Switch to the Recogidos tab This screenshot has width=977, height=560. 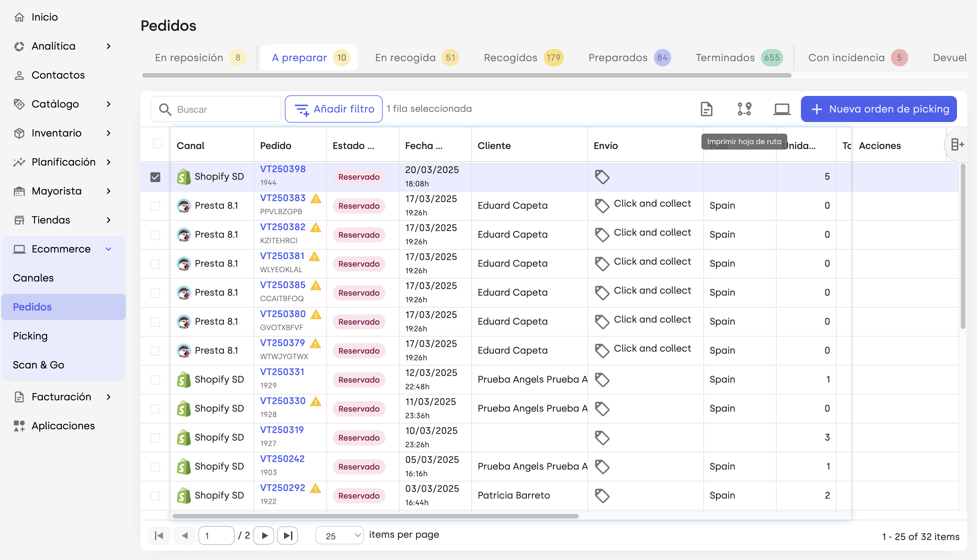point(523,58)
